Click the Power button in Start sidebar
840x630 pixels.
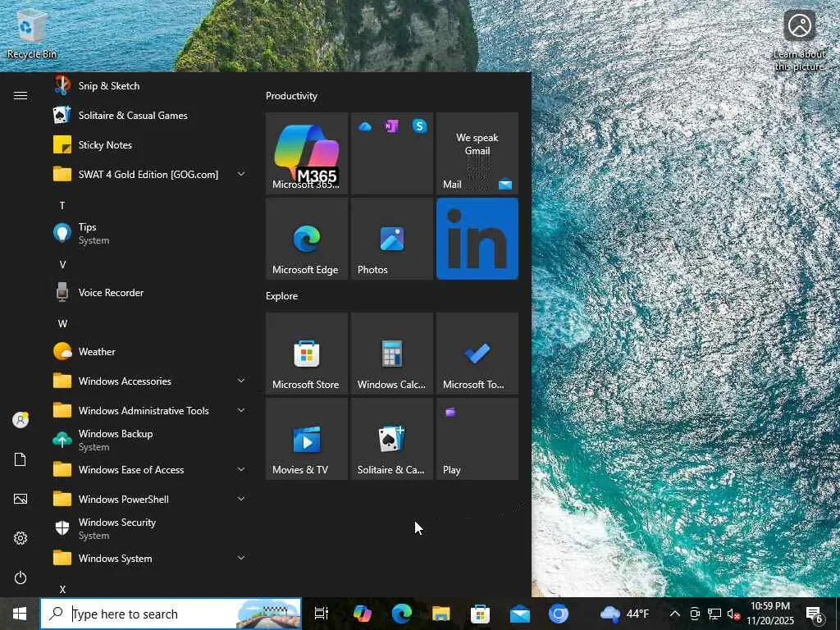pyautogui.click(x=21, y=577)
